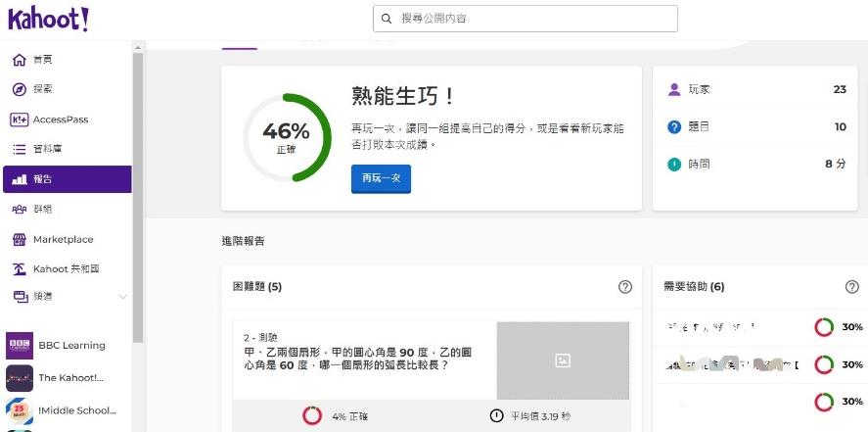Select the AccessPass sidebar item

tap(67, 120)
